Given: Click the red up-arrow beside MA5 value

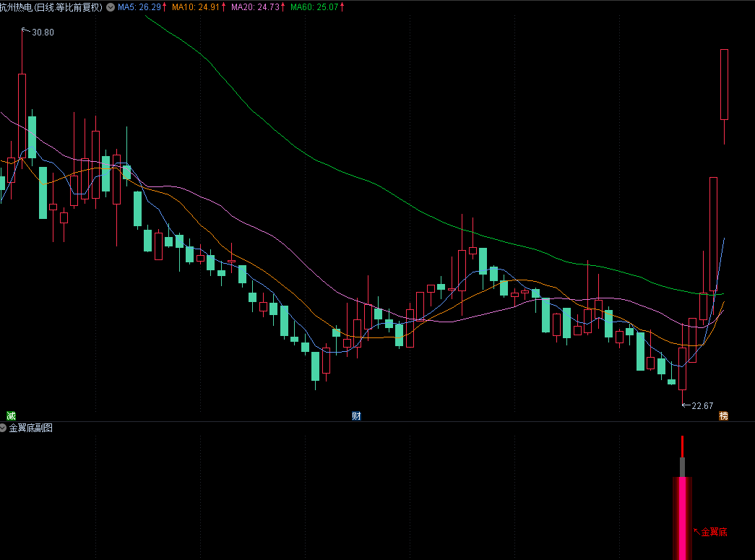Looking at the screenshot, I should 165,7.
